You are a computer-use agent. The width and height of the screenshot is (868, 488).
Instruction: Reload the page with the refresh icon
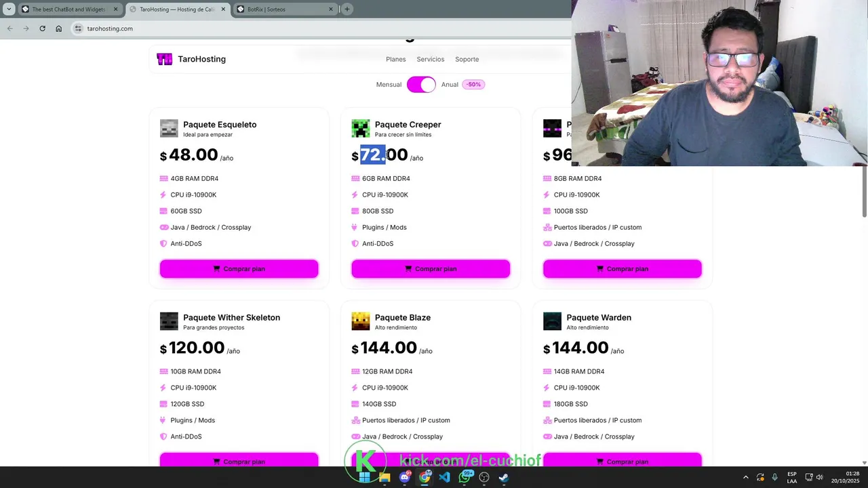point(42,28)
